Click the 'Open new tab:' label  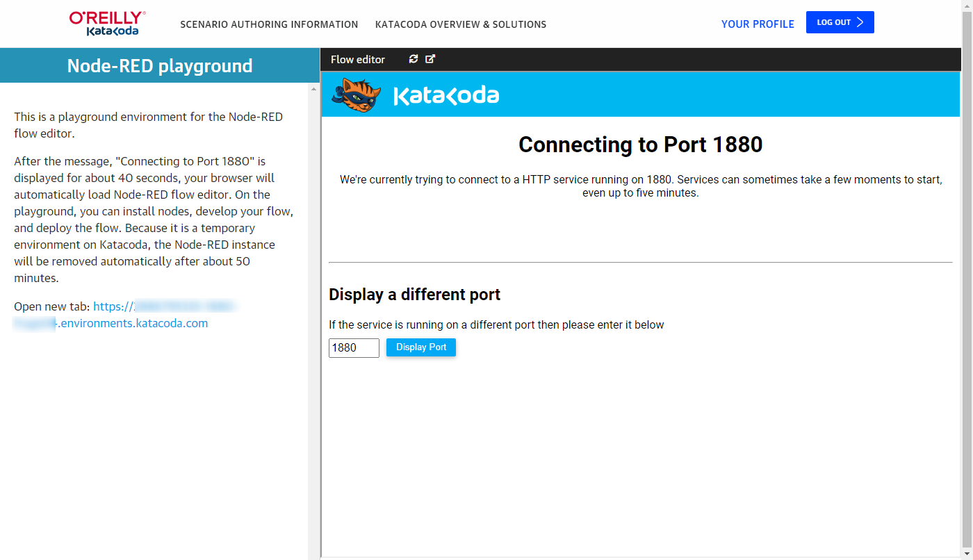click(x=52, y=306)
